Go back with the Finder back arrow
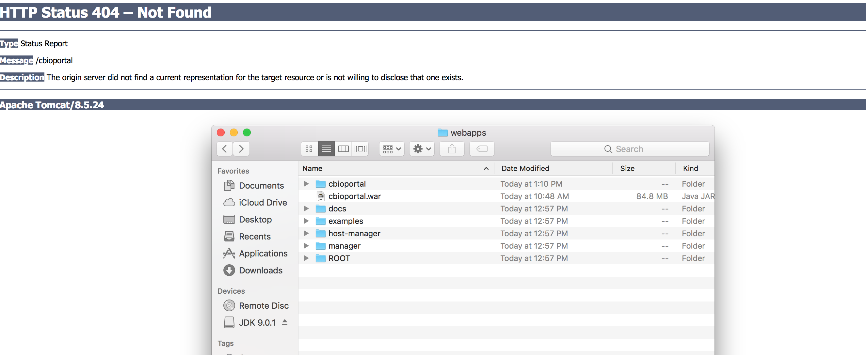This screenshot has width=868, height=355. (225, 149)
